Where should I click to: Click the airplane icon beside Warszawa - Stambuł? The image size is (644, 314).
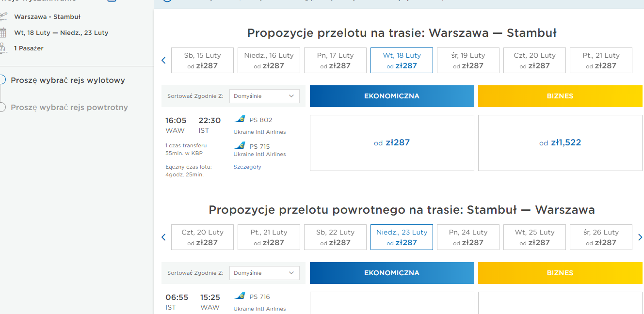coord(3,17)
